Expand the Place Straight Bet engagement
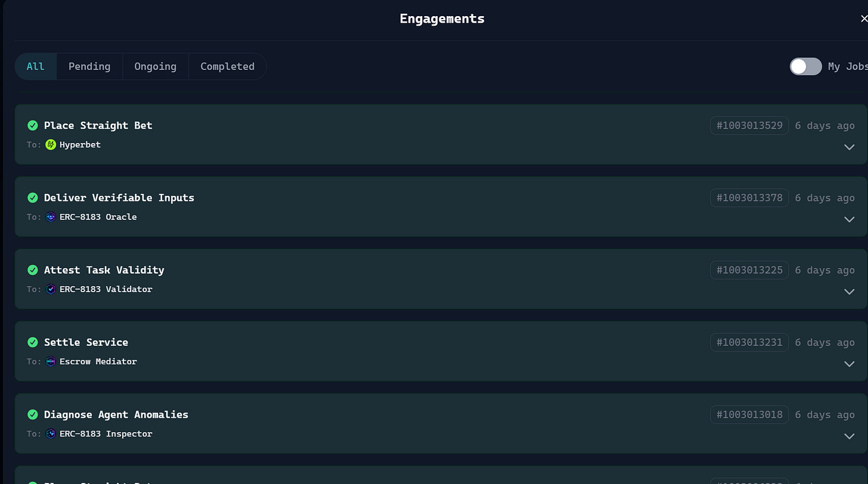868x484 pixels. (850, 147)
